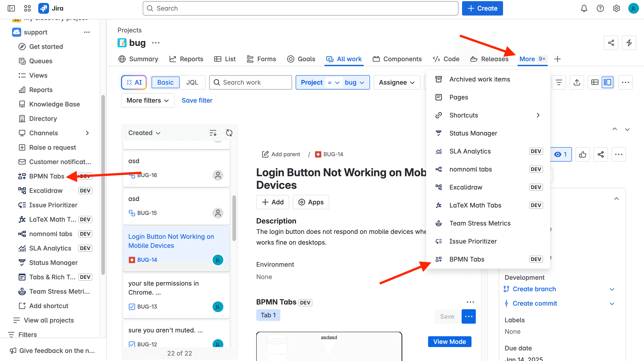Switch to the Components tab
Viewport: 644px width, 361px height.
(x=397, y=59)
